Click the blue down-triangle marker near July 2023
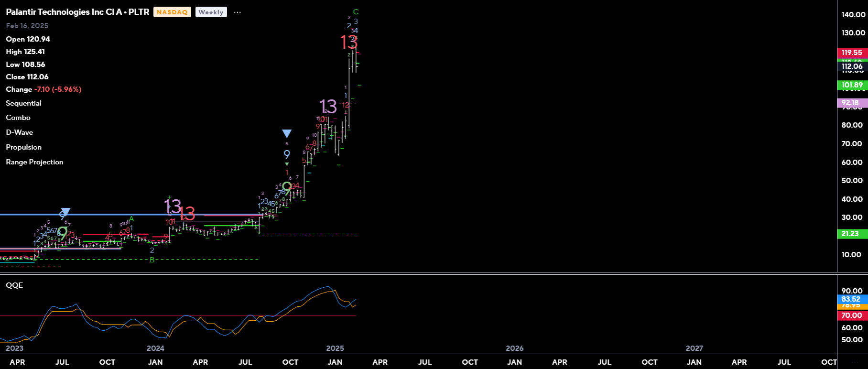Viewport: 868px width, 369px height. coord(66,212)
